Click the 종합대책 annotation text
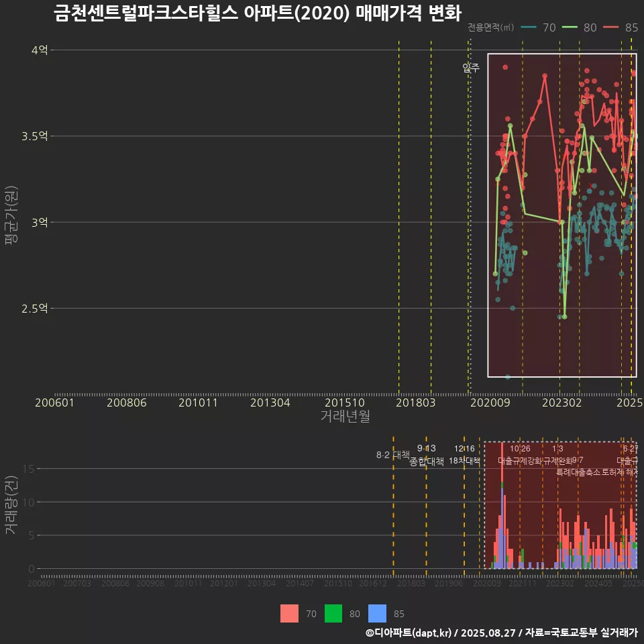The image size is (644, 644). pos(427,462)
